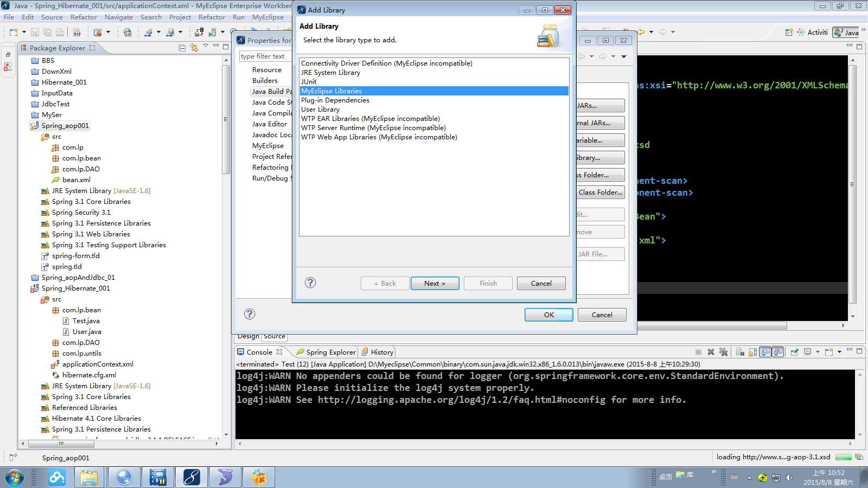Toggle Link with Editor in Package Explorer
The image size is (868, 488).
click(x=194, y=48)
